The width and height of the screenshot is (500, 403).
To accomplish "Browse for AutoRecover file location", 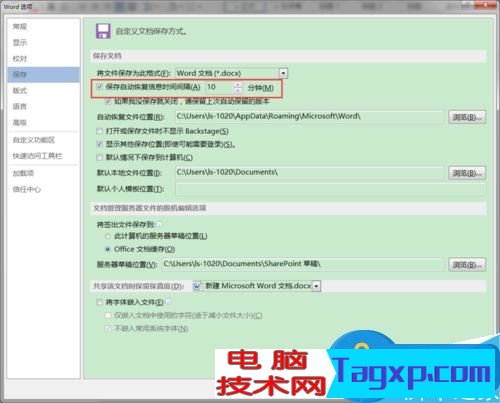I will click(467, 117).
